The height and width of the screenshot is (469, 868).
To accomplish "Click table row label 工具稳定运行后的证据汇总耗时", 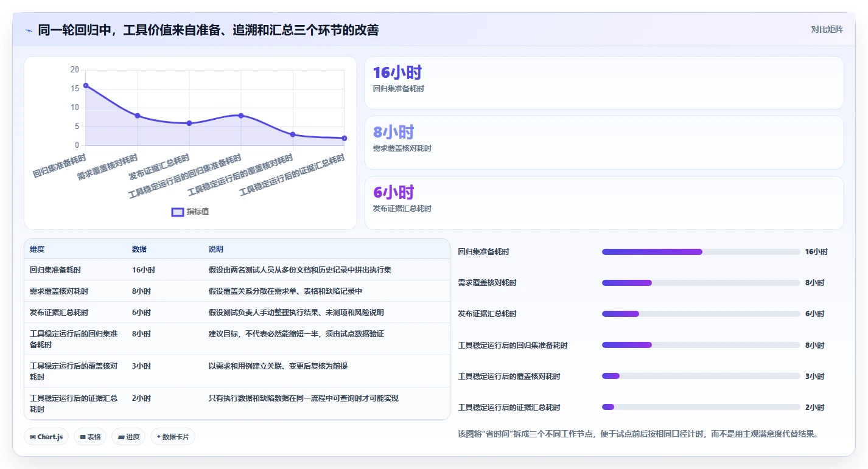I will [x=74, y=404].
